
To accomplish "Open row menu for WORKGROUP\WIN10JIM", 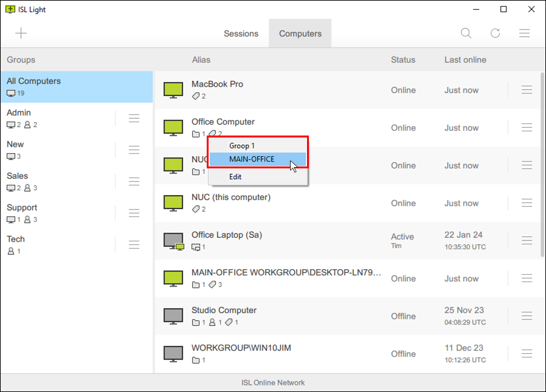I will point(527,354).
